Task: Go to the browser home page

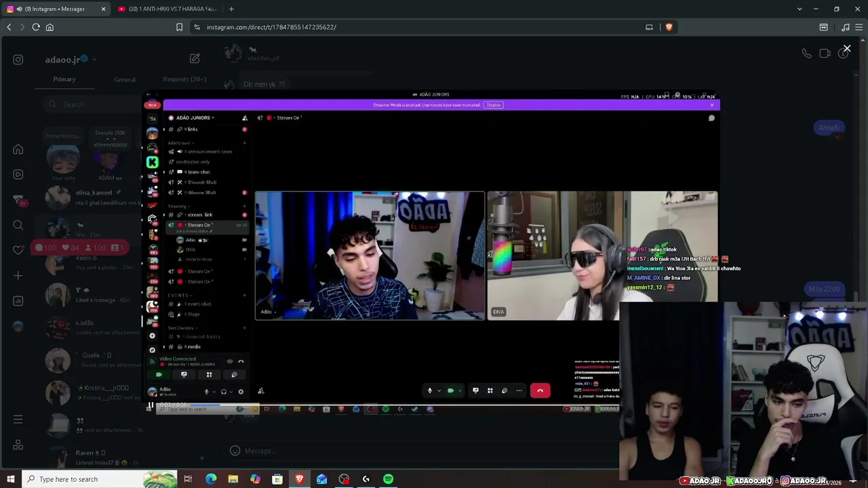Action: pos(50,27)
